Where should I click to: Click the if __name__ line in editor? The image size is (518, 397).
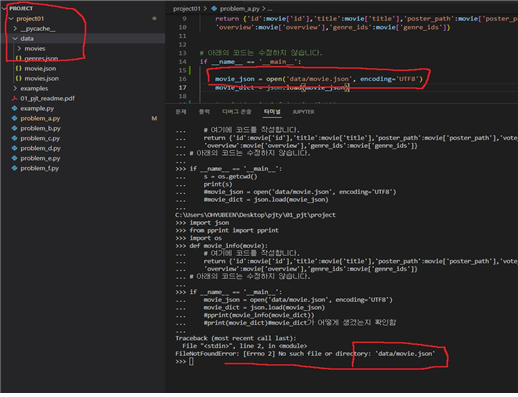251,62
